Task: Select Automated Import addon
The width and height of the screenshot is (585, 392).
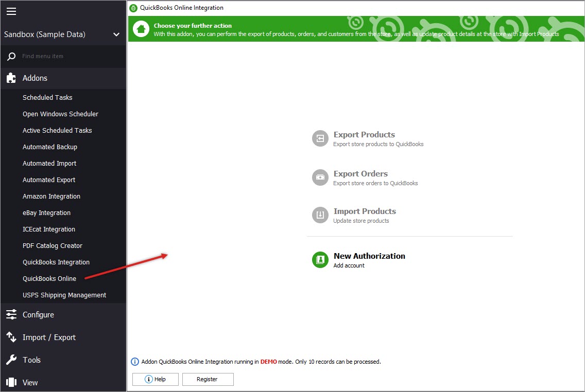Action: click(49, 163)
